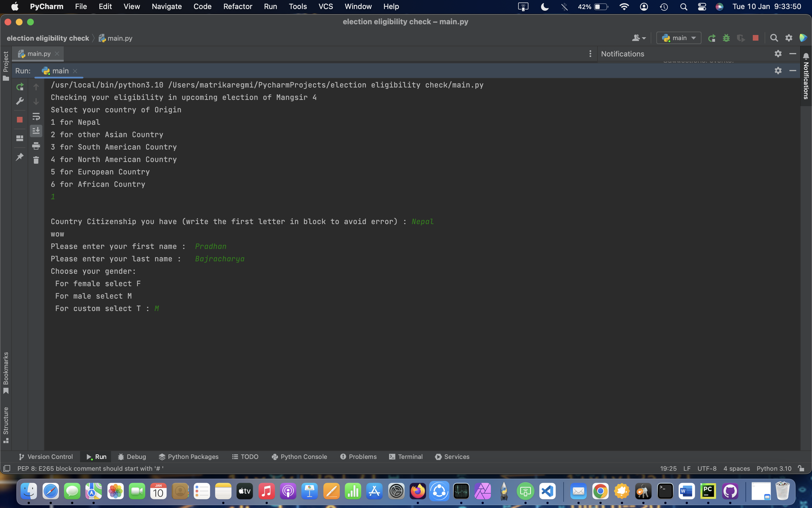The width and height of the screenshot is (812, 508).
Task: Open the Debug tool window
Action: (x=132, y=457)
